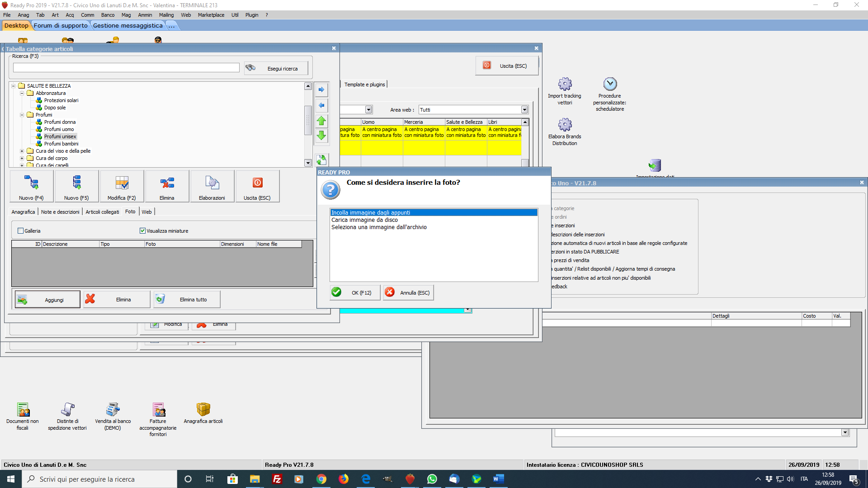This screenshot has height=488, width=868.
Task: Enable the Galleria checkbox
Action: [20, 231]
